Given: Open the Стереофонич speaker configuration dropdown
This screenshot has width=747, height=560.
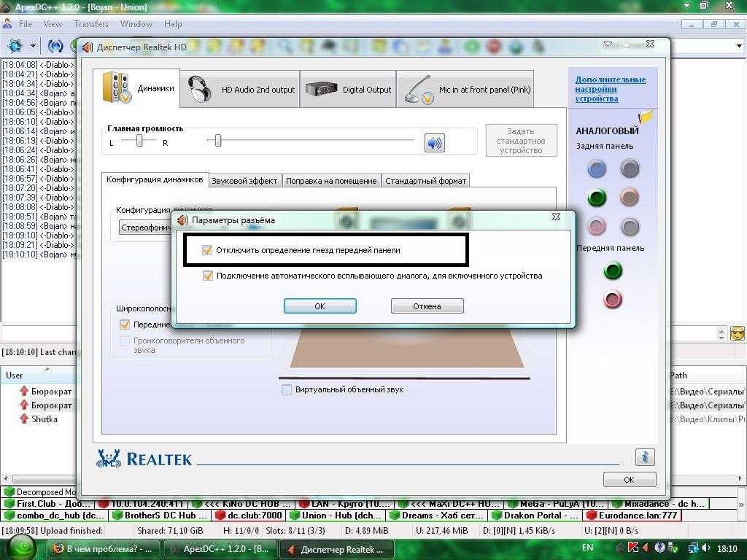Looking at the screenshot, I should tap(145, 227).
